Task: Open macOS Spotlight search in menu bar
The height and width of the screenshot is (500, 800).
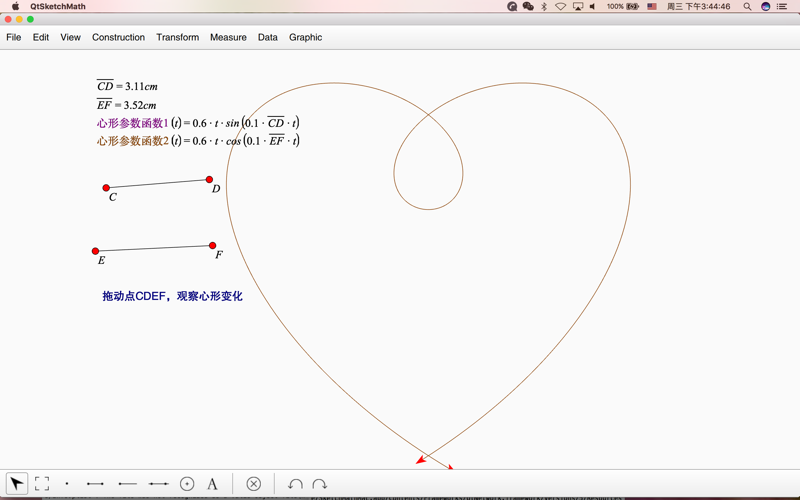Action: click(x=747, y=6)
